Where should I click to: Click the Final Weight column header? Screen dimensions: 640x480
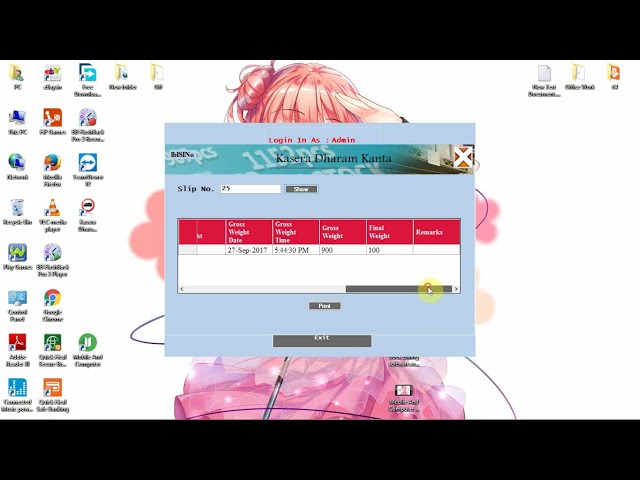(390, 232)
